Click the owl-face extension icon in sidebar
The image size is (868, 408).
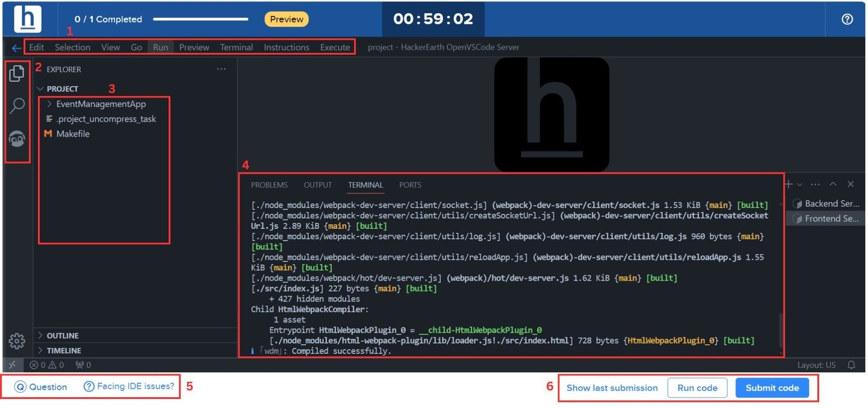[17, 139]
